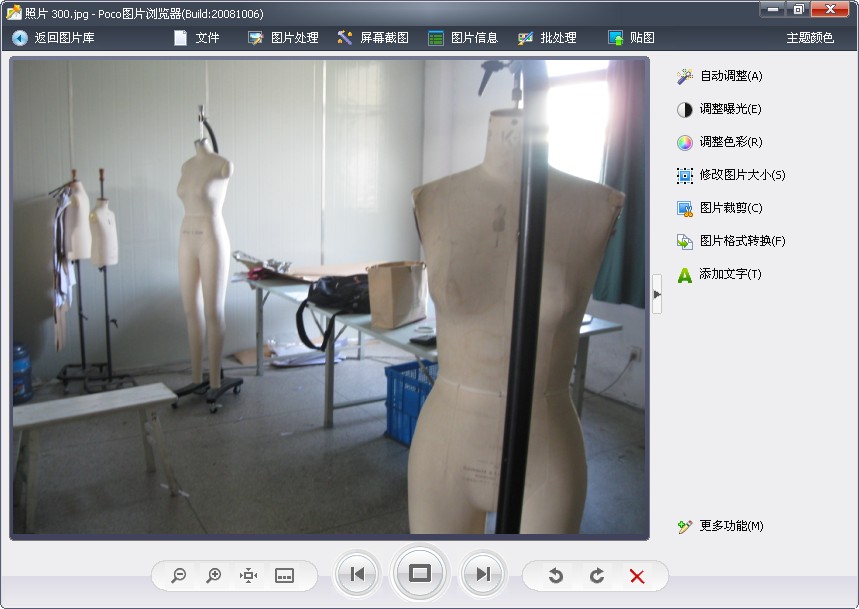The image size is (859, 609).
Task: Select the 调整曝光(E) text link
Action: 730,109
